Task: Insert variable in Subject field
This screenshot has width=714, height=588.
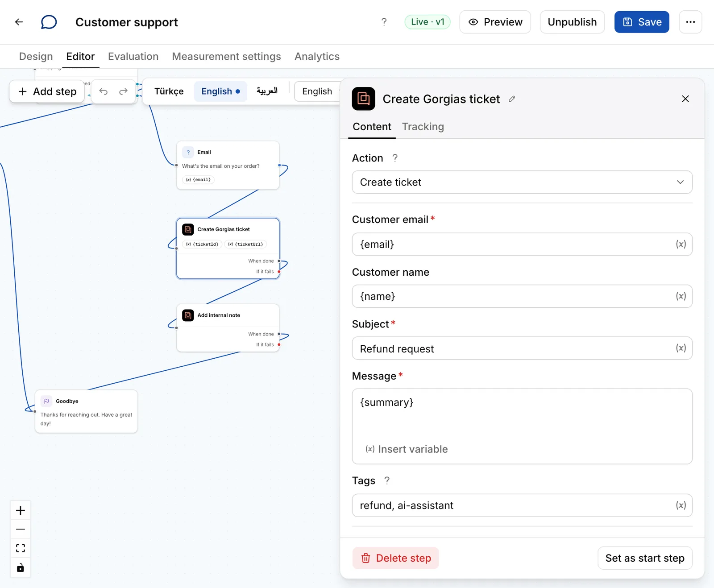Action: point(681,348)
